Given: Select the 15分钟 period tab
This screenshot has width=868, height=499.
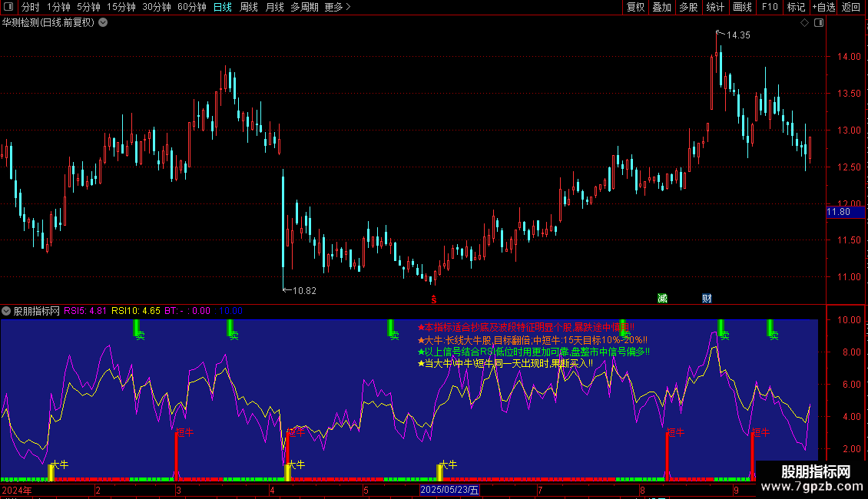Looking at the screenshot, I should [x=121, y=7].
